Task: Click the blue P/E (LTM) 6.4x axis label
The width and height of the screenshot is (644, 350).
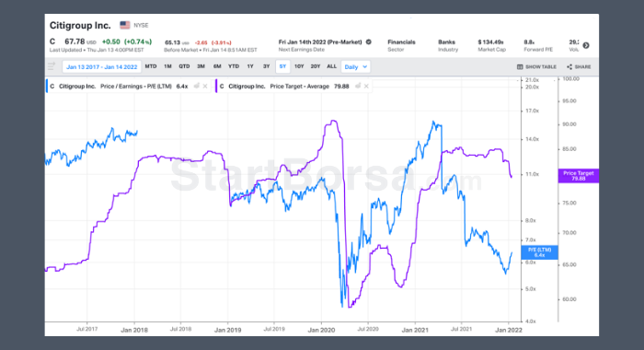Action: click(x=540, y=252)
